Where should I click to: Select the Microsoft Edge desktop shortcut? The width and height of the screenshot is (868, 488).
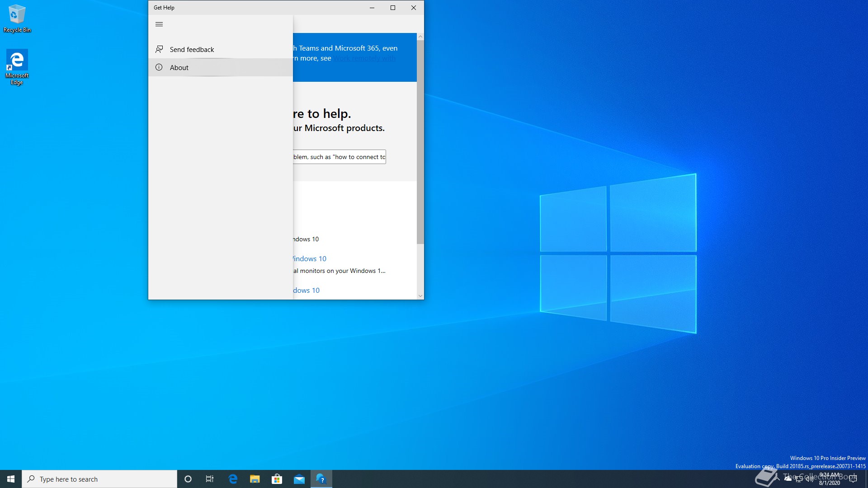17,67
